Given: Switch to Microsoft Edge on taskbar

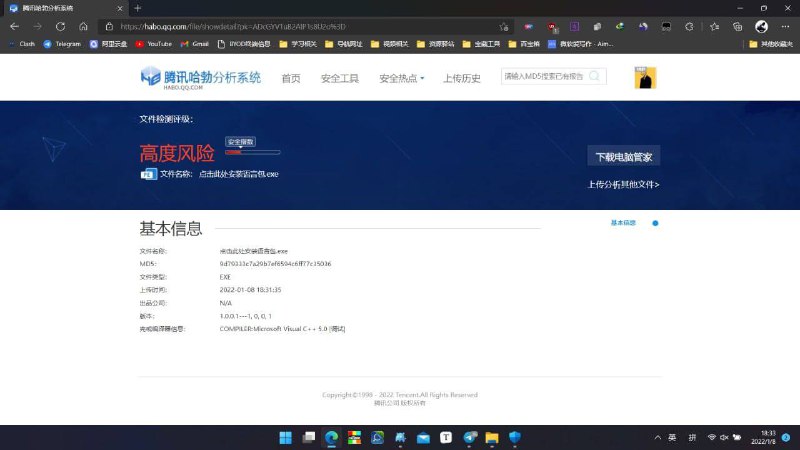Looking at the screenshot, I should (332, 437).
